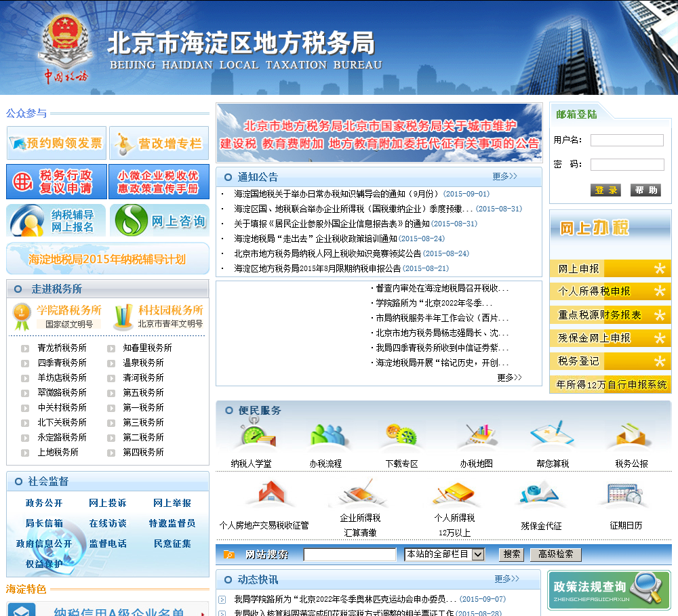
Task: Focus the 密码 input field
Action: (627, 164)
